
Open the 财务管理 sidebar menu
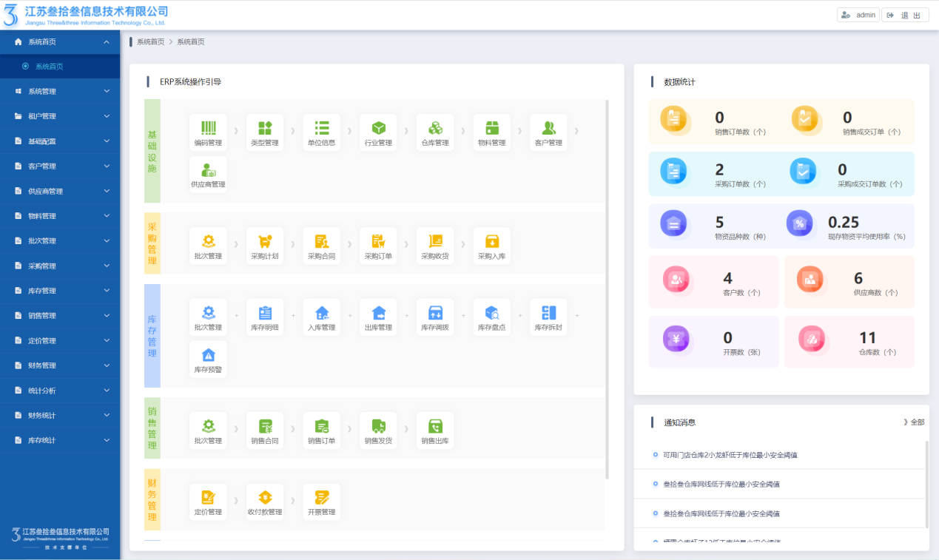tap(60, 365)
